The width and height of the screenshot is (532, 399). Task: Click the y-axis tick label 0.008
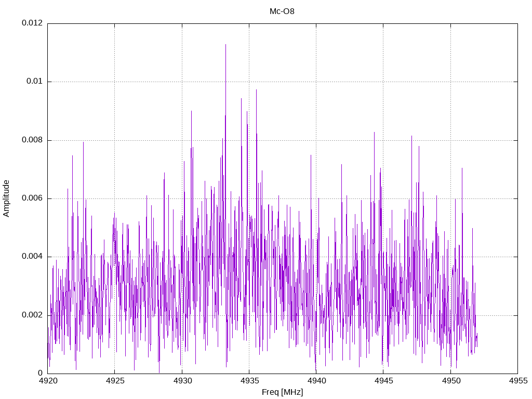[x=32, y=140]
